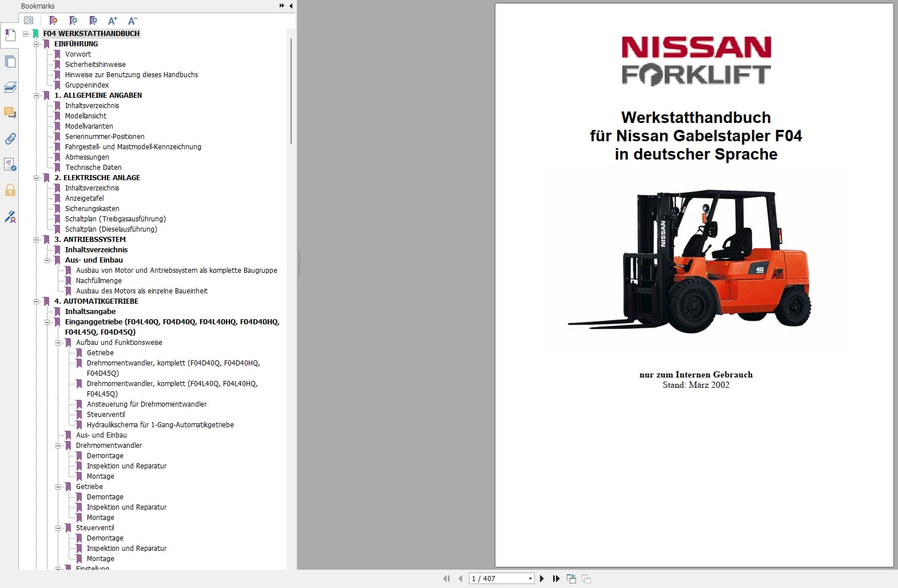
Task: Collapse the 3. ANTRIEBSSYSTEM branch
Action: [x=37, y=240]
